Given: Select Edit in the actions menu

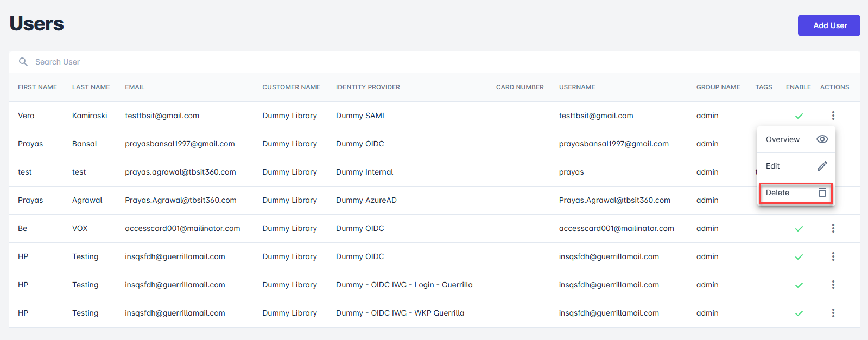Looking at the screenshot, I should pos(773,166).
